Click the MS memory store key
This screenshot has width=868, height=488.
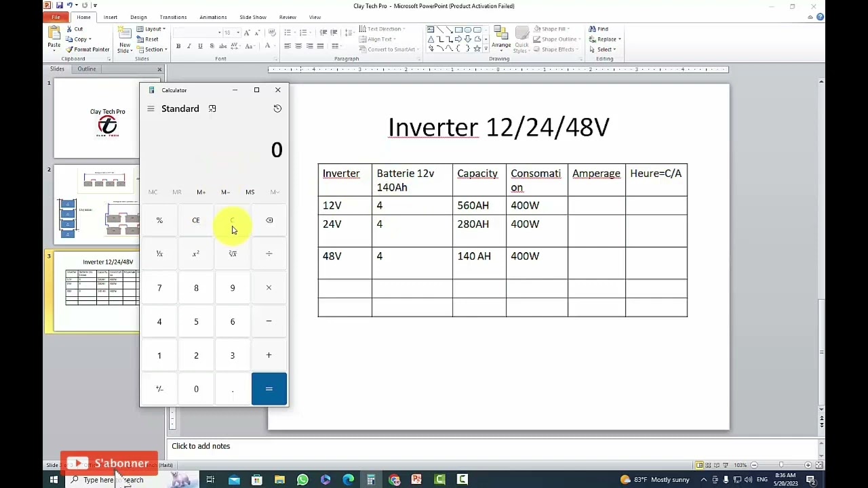(x=250, y=192)
